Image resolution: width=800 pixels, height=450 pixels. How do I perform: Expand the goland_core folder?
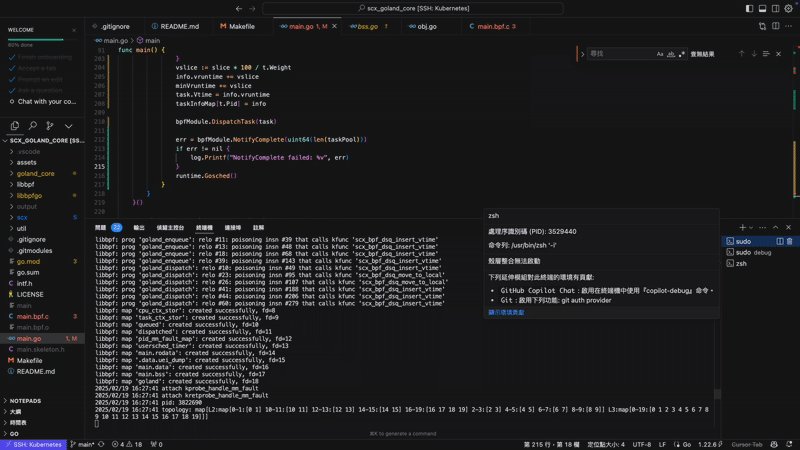pyautogui.click(x=12, y=173)
